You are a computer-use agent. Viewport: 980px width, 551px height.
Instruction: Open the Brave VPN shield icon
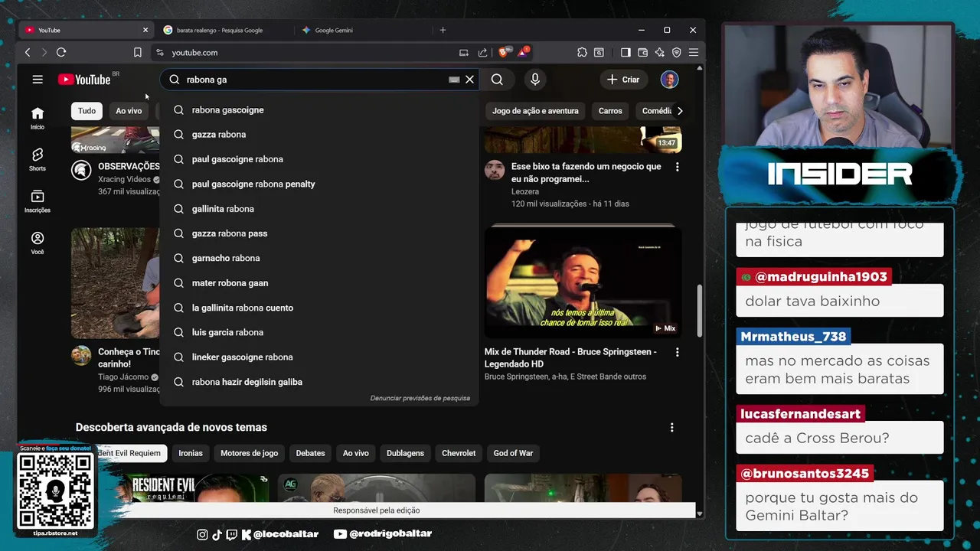point(676,52)
